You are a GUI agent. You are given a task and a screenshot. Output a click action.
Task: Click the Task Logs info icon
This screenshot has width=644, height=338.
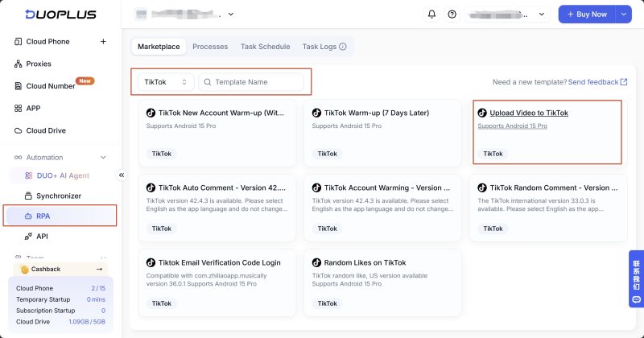click(343, 47)
